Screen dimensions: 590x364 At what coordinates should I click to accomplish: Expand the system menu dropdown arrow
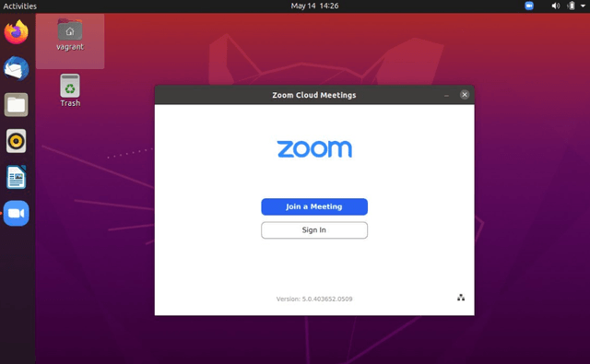click(583, 6)
